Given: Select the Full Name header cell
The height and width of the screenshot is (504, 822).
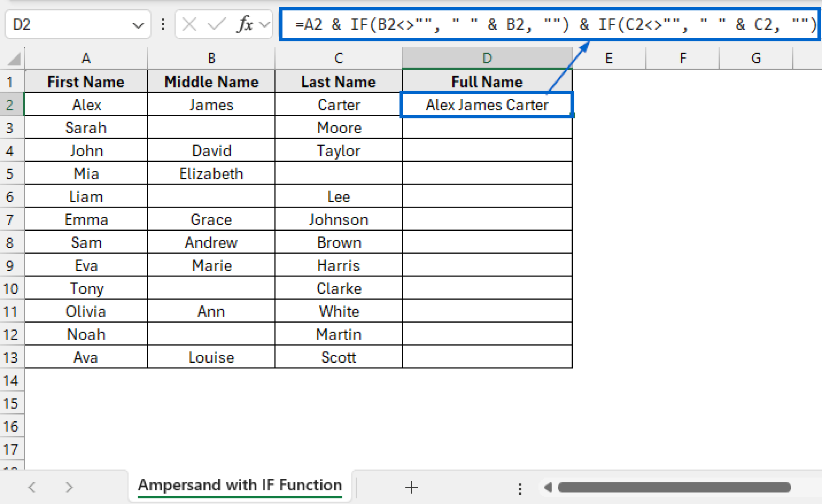Looking at the screenshot, I should pyautogui.click(x=486, y=81).
